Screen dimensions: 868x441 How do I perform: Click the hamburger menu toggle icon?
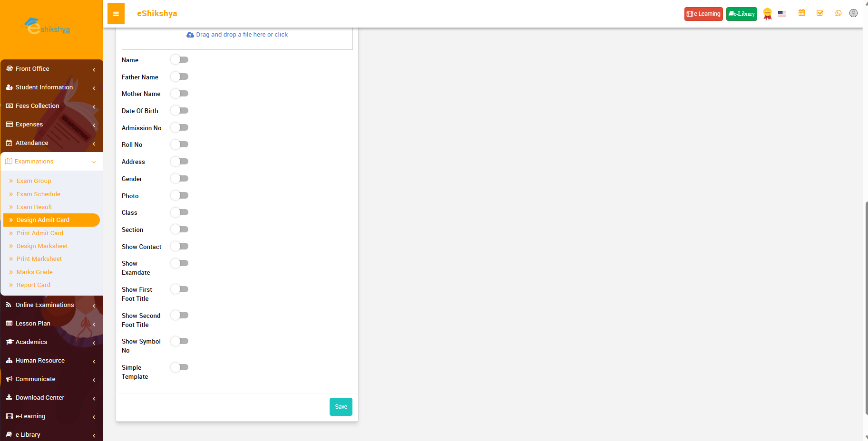pyautogui.click(x=116, y=14)
